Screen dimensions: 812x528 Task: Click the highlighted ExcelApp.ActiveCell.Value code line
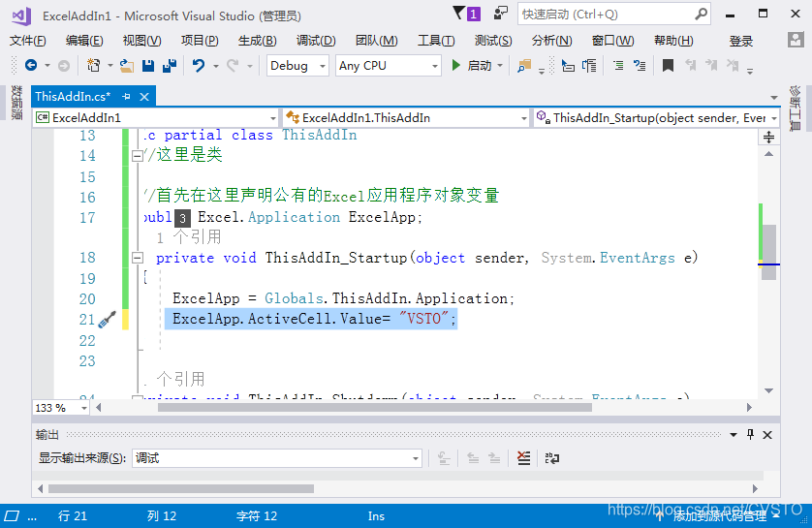click(x=311, y=319)
